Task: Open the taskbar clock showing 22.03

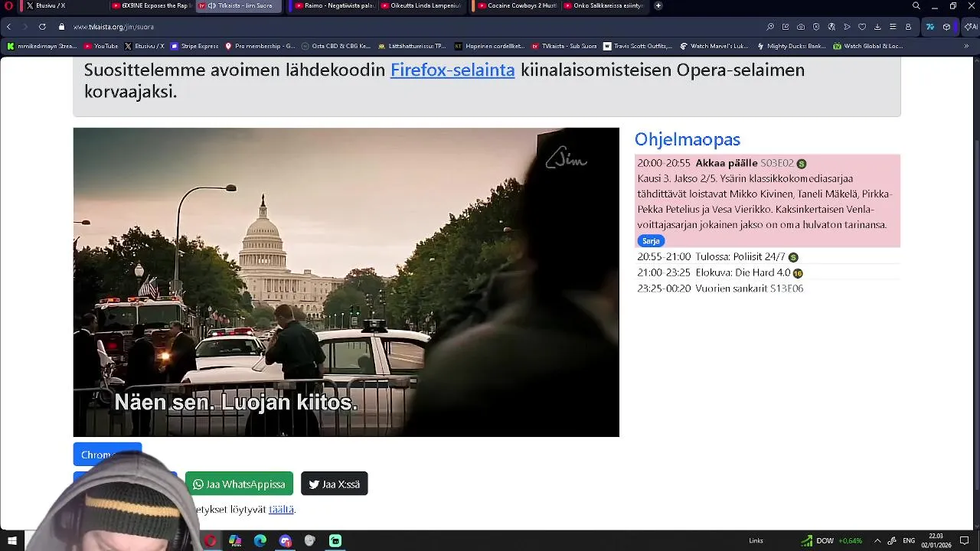Action: (x=936, y=541)
